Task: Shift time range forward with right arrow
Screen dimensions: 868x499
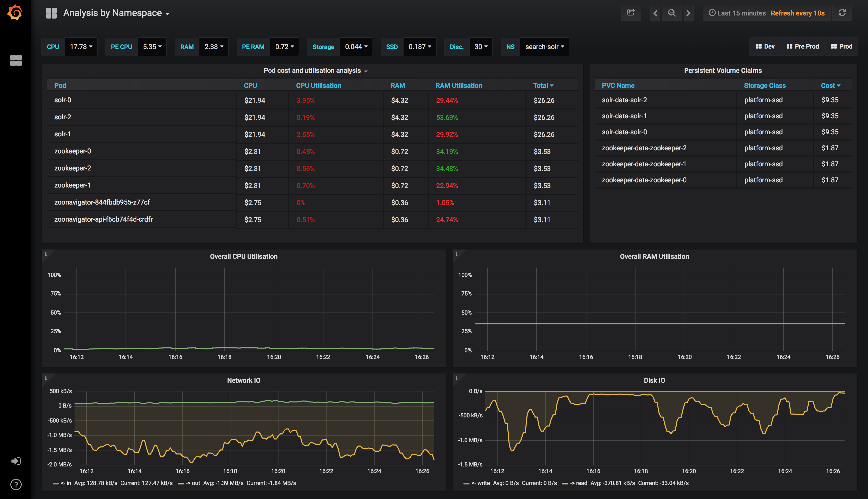Action: tap(688, 13)
